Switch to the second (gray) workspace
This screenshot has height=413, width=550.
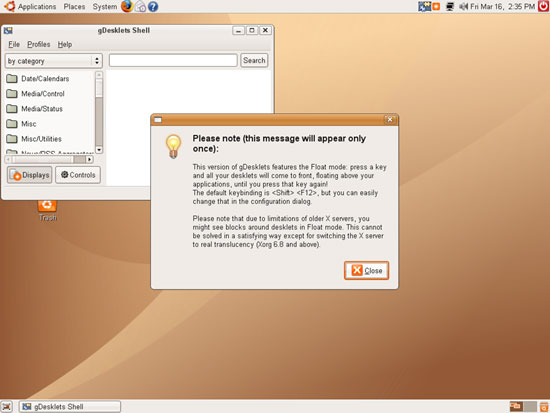click(x=530, y=407)
